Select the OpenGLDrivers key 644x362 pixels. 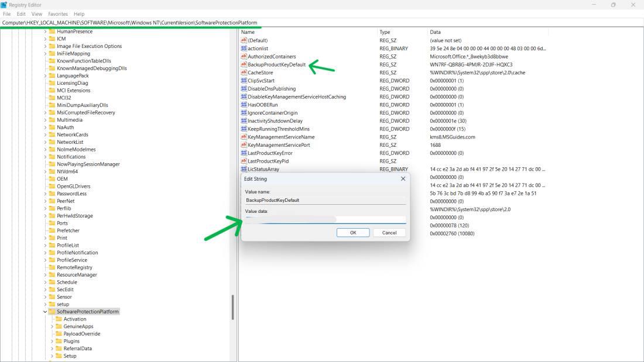tap(74, 186)
